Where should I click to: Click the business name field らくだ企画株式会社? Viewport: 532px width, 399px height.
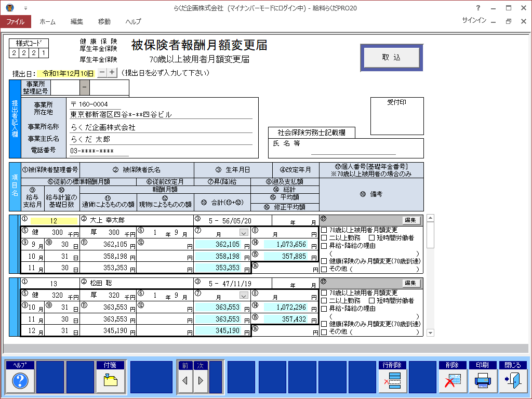[x=161, y=128]
